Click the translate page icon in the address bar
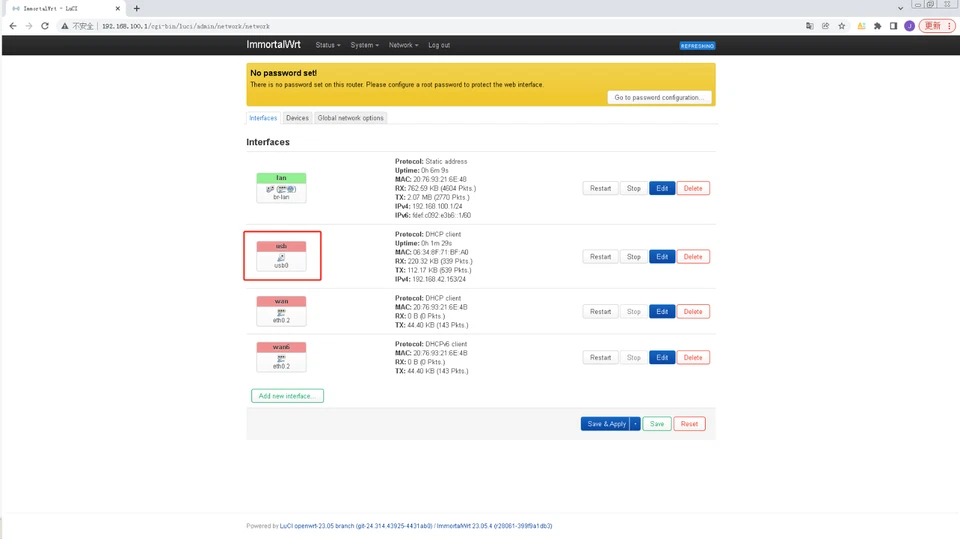 pyautogui.click(x=810, y=26)
